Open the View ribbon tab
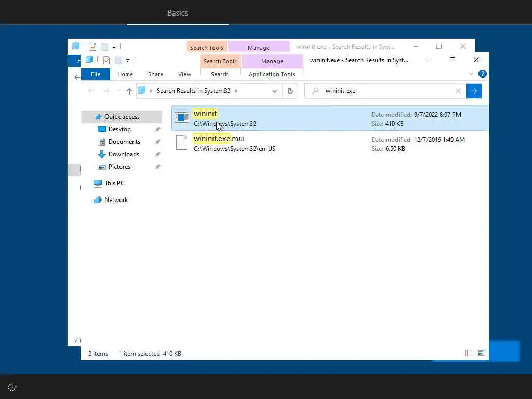532x399 pixels. [184, 74]
